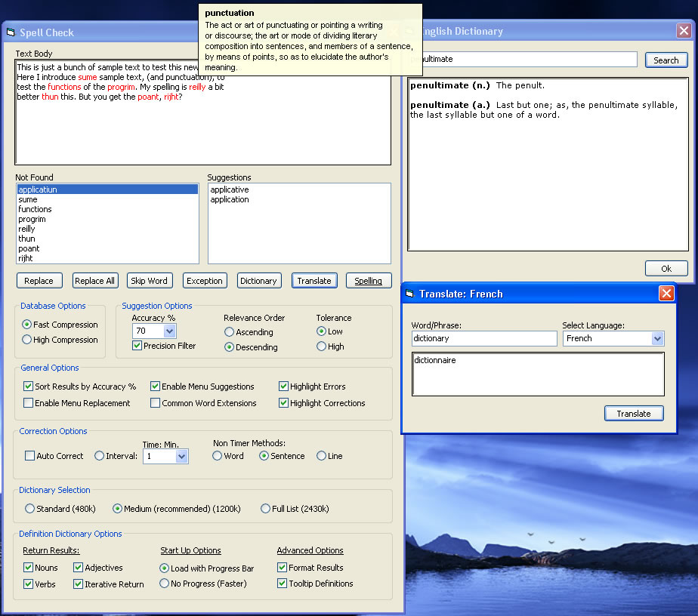Expand the Select Language dropdown
Screen dimensions: 698x616
[657, 339]
